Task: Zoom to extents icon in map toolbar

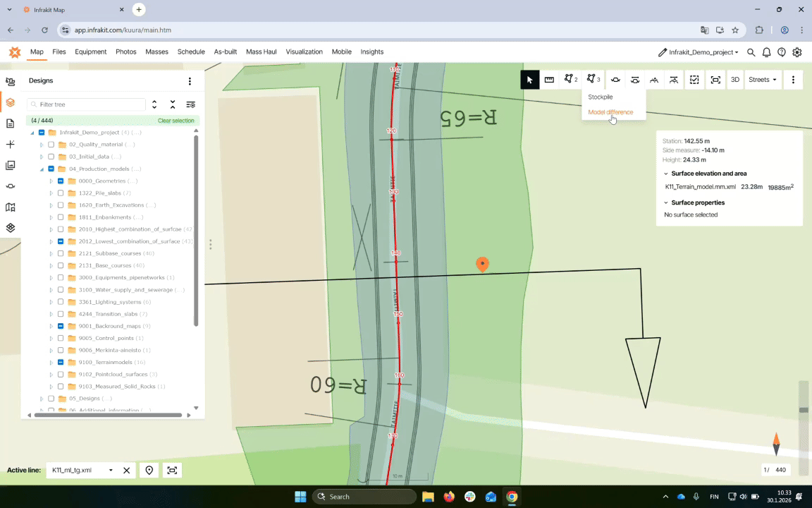Action: [715, 80]
